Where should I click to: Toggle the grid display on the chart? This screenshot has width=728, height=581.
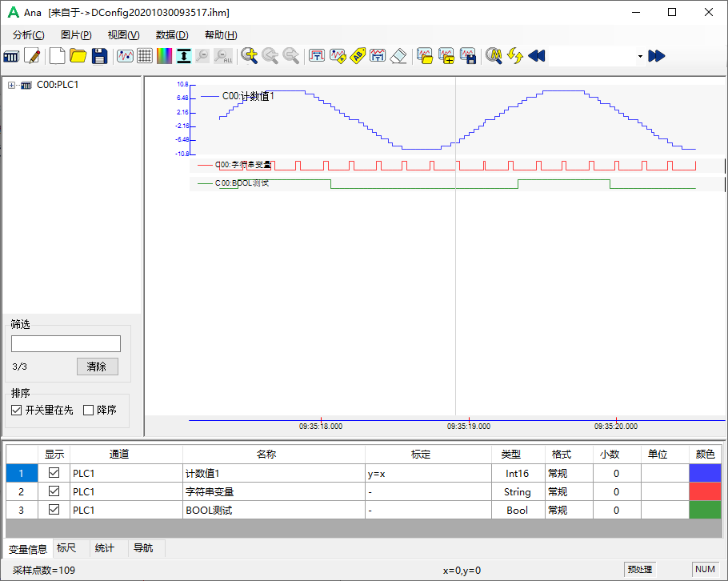click(x=146, y=55)
